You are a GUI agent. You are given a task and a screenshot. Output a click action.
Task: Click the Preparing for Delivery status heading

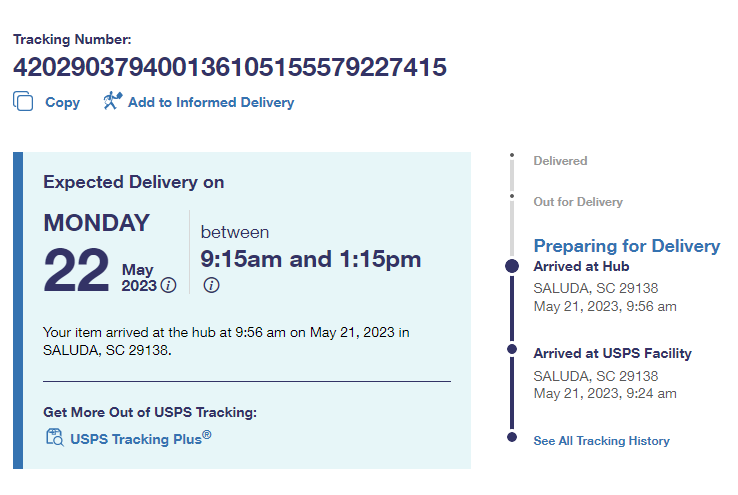tap(626, 246)
